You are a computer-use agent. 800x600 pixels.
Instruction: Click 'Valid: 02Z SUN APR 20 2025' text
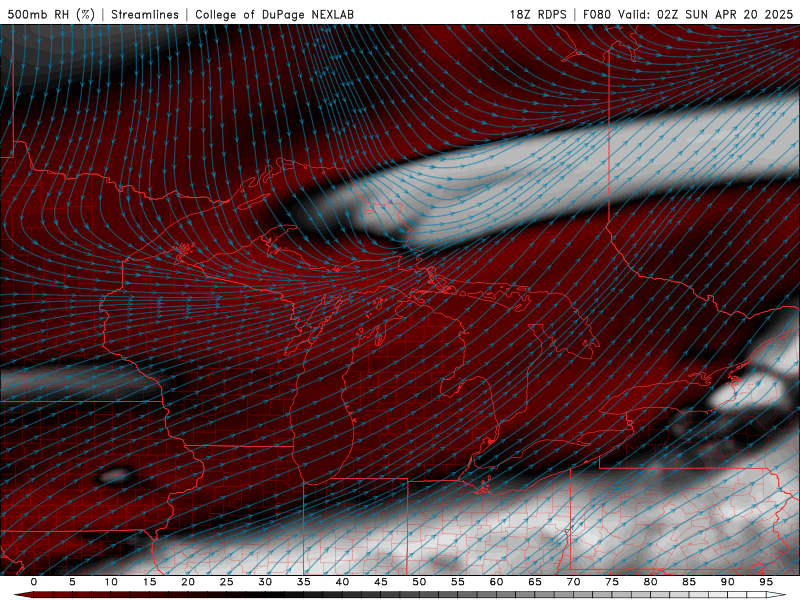point(706,14)
